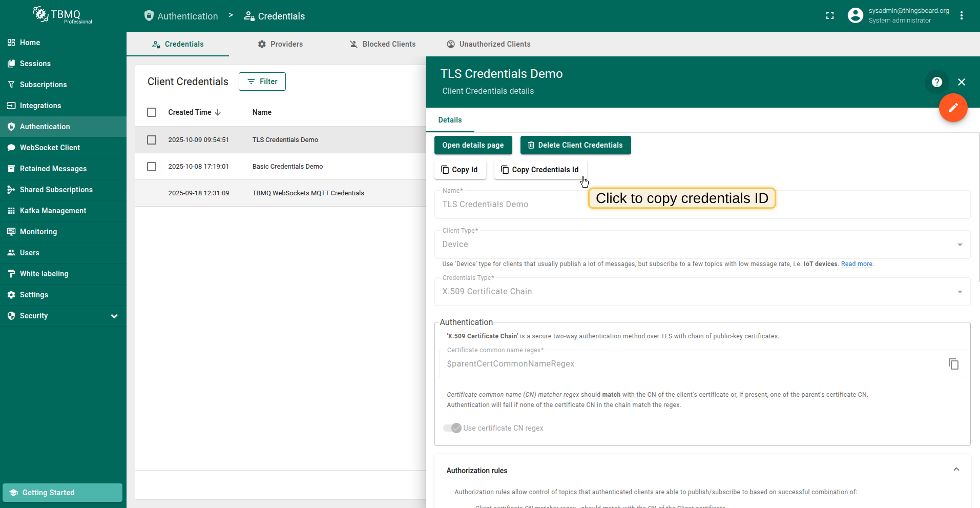Open the three-dot user menu
Screen dimensions: 980x508
962,16
